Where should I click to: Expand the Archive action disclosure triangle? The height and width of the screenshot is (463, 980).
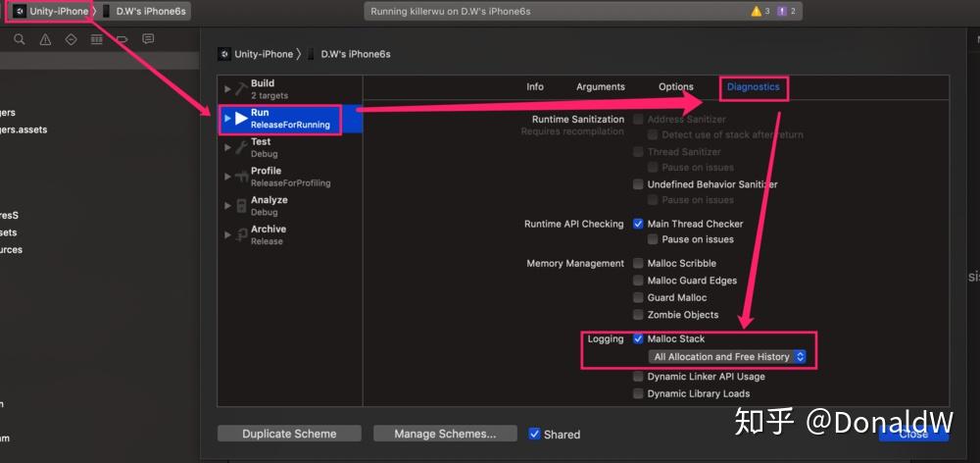point(227,234)
